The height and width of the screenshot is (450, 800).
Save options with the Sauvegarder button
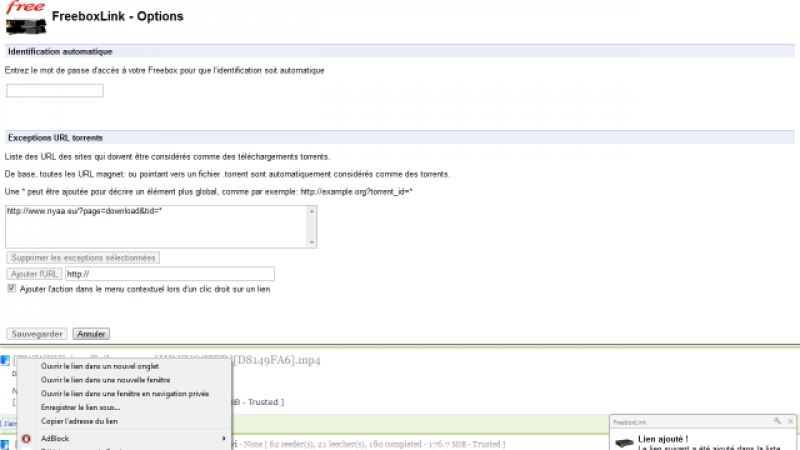click(37, 334)
